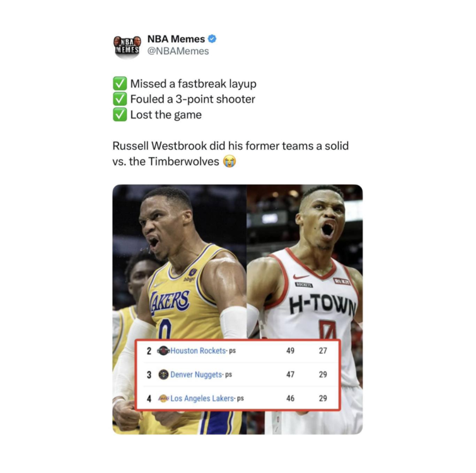This screenshot has height=473, width=476.
Task: Open the @NBAMemes handle
Action: click(178, 51)
